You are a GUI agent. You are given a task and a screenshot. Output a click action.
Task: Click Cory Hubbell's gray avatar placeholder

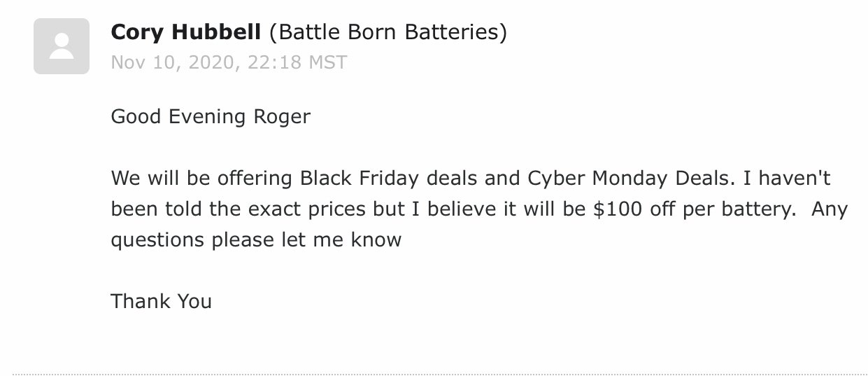[x=62, y=46]
